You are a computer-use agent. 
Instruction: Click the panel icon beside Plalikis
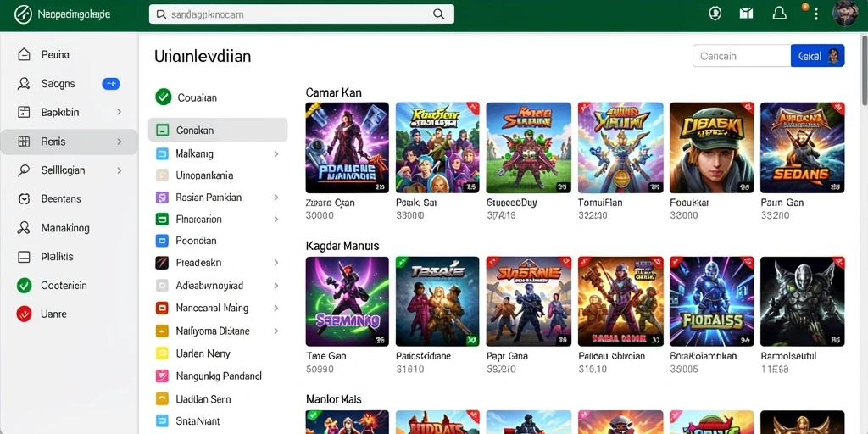click(x=24, y=257)
